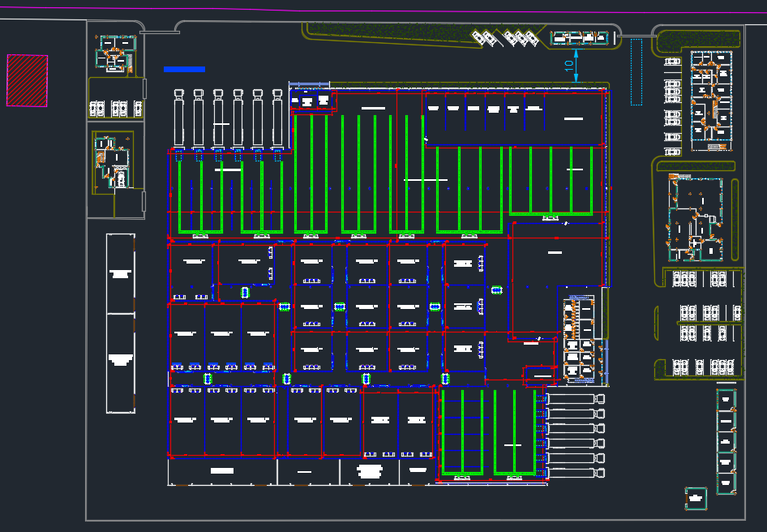The image size is (767, 532).
Task: Select the tall white rectangular outline on left
Action: 121,324
